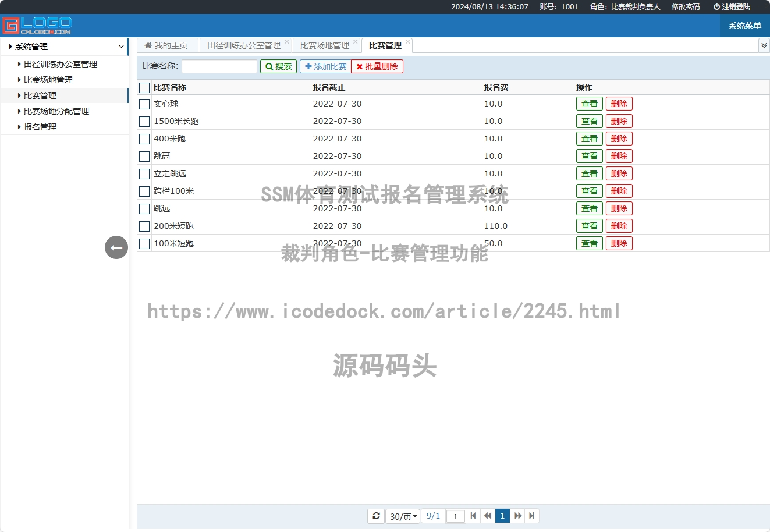Delete the 1500米长跑 competition
770x532 pixels.
619,121
